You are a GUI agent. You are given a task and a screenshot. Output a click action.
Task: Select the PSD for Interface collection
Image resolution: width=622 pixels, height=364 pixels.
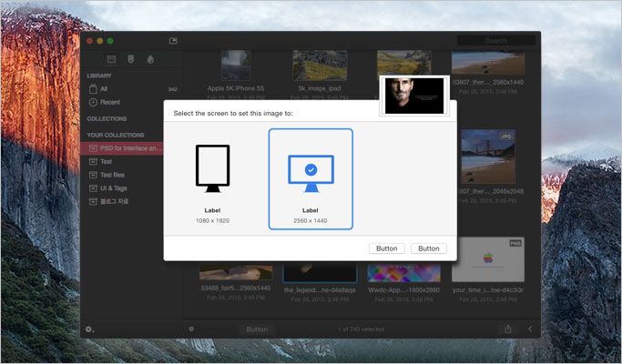click(x=122, y=148)
